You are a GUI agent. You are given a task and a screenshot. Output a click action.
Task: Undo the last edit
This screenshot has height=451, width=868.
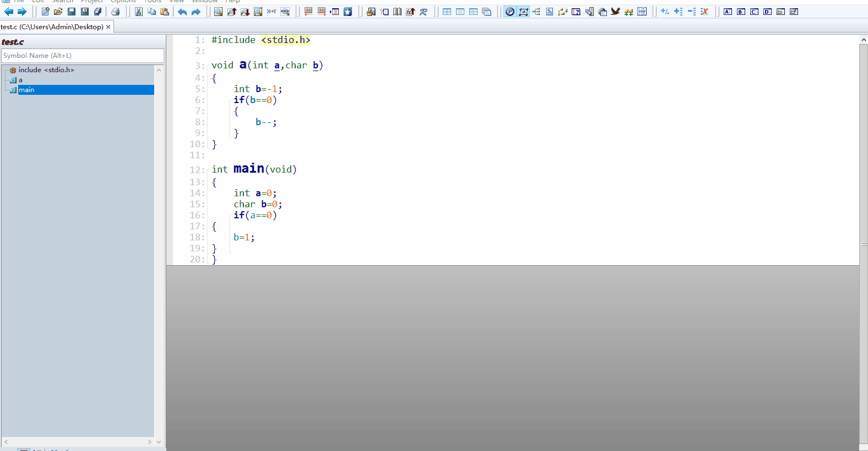[182, 12]
